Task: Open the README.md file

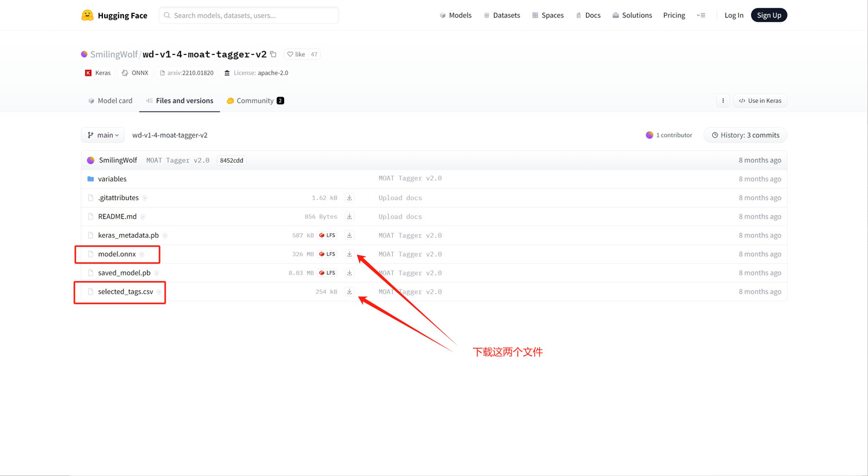Action: pyautogui.click(x=117, y=216)
